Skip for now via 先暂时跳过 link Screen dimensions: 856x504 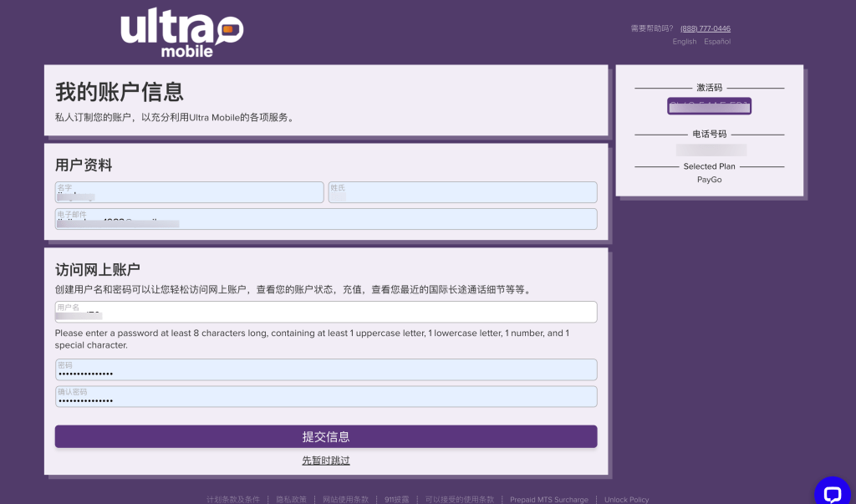326,461
